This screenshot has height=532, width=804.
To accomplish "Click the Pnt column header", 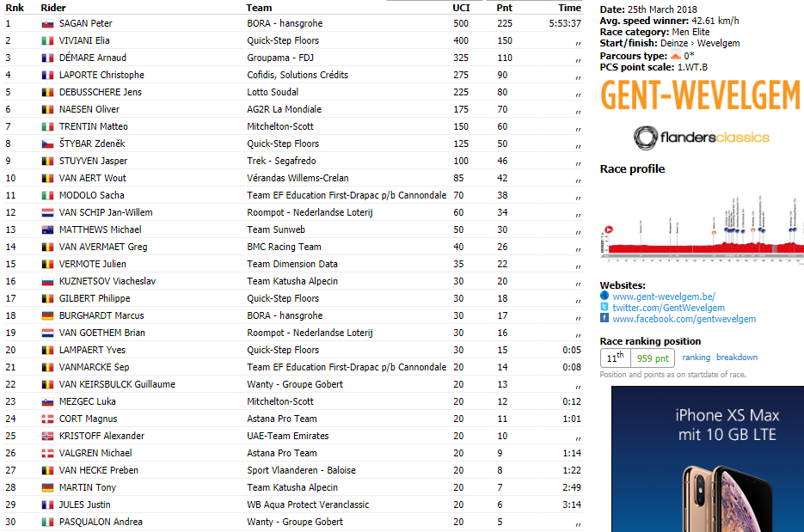I will pos(504,8).
